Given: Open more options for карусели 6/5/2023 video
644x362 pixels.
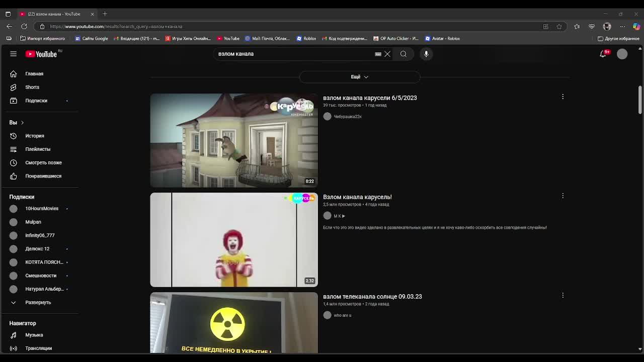Looking at the screenshot, I should tap(563, 97).
